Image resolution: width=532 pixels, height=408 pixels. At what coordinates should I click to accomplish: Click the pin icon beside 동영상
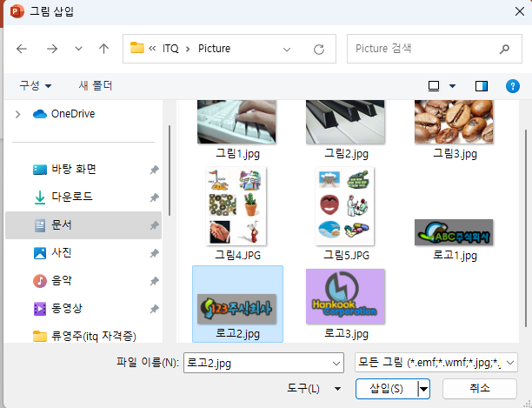(x=155, y=309)
